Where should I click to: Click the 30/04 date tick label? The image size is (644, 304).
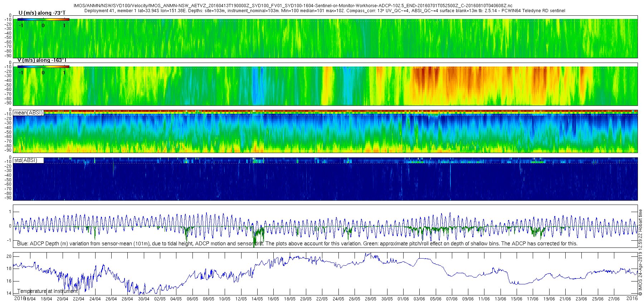[143, 299]
